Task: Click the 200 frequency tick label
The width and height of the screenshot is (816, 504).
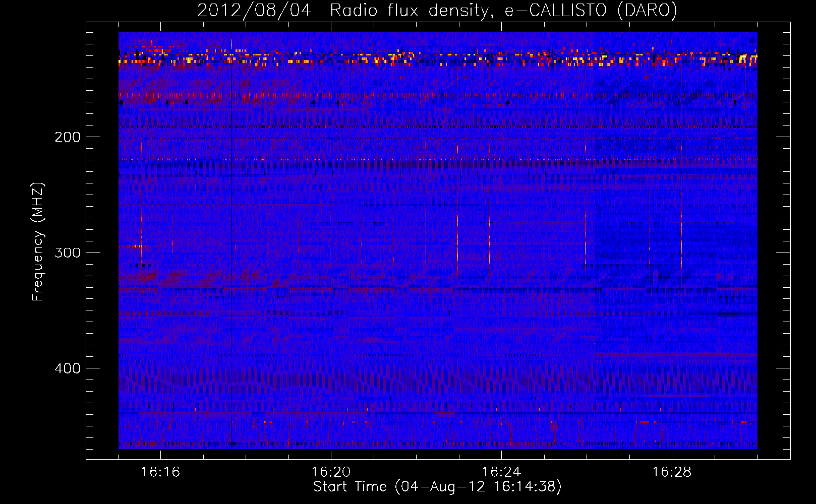Action: click(x=68, y=137)
